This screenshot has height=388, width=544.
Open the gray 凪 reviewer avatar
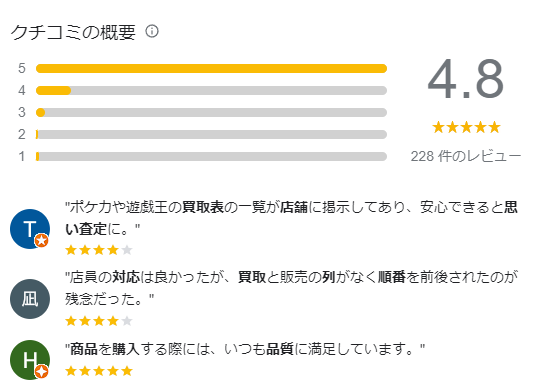click(x=30, y=299)
